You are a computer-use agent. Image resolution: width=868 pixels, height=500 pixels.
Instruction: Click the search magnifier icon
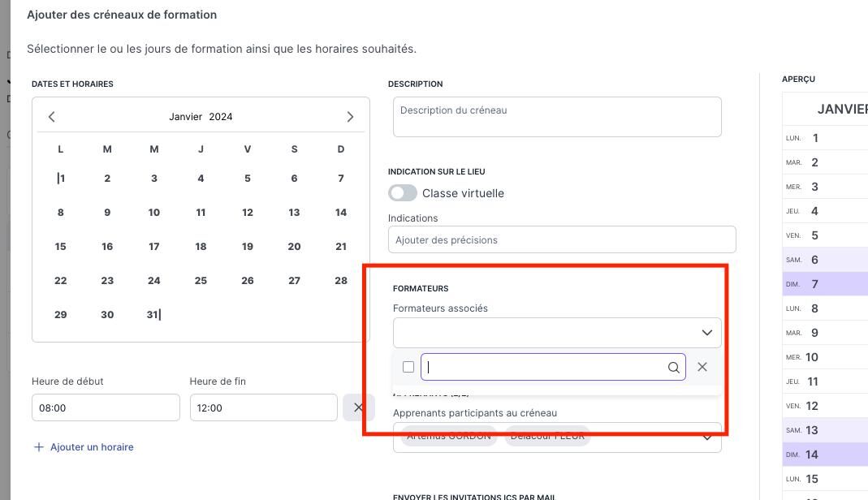coord(673,368)
